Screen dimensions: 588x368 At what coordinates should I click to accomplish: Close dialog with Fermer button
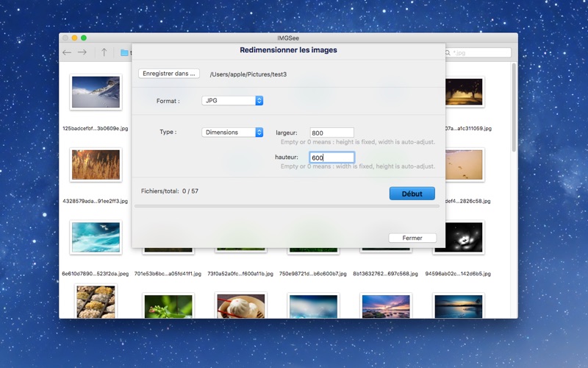(412, 238)
